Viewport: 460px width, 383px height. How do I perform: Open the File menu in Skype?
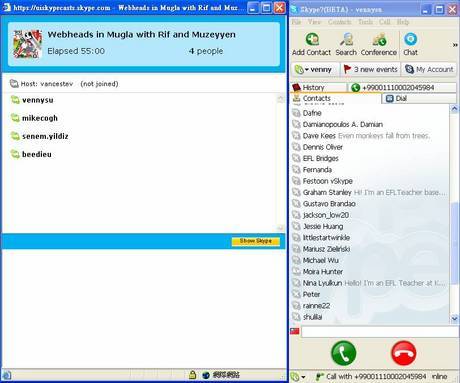click(x=296, y=22)
